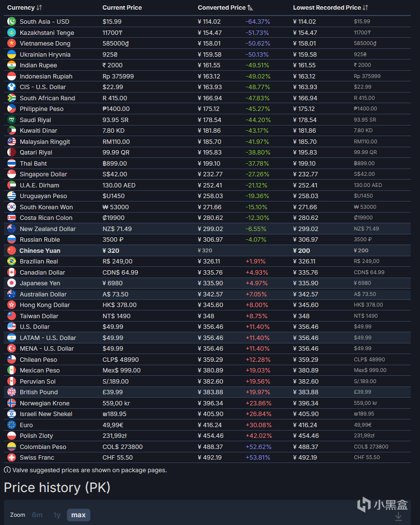Image resolution: width=420 pixels, height=525 pixels.
Task: Click the download chart icon
Action: click(398, 516)
